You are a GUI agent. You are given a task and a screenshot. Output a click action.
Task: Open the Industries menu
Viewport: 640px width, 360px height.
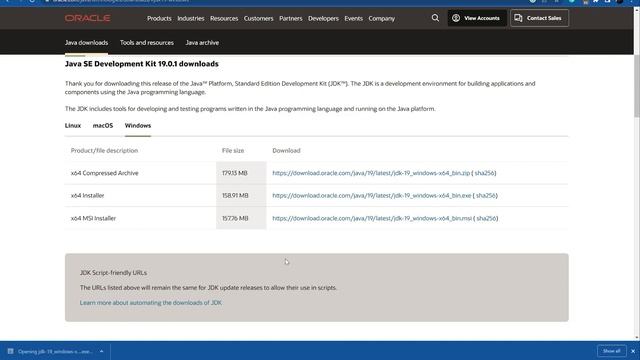pyautogui.click(x=191, y=18)
